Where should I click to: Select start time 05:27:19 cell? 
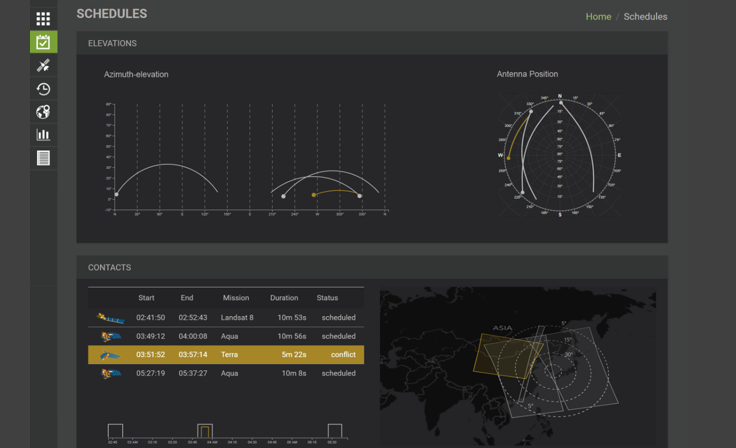(151, 373)
